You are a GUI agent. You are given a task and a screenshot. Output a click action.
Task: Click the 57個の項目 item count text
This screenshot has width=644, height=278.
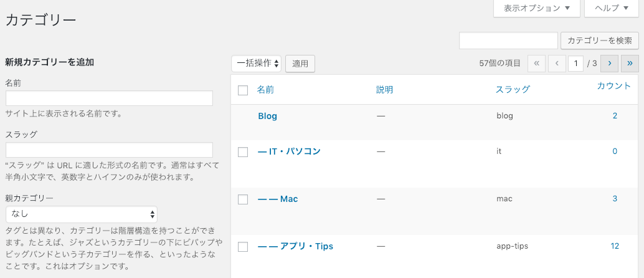[500, 64]
